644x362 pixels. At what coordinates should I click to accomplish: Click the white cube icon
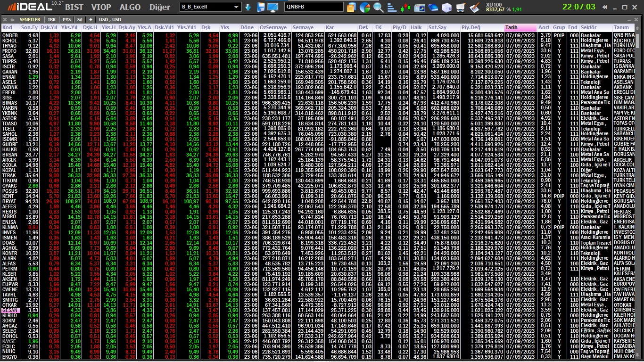446,7
